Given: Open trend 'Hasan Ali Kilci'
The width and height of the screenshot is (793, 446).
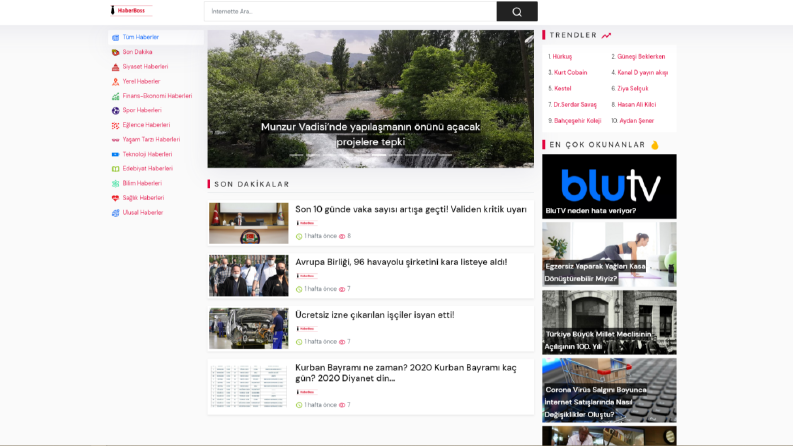Looking at the screenshot, I should 637,105.
